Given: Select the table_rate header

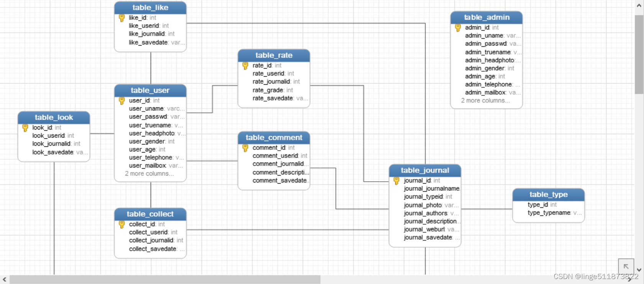Looking at the screenshot, I should click(x=274, y=56).
